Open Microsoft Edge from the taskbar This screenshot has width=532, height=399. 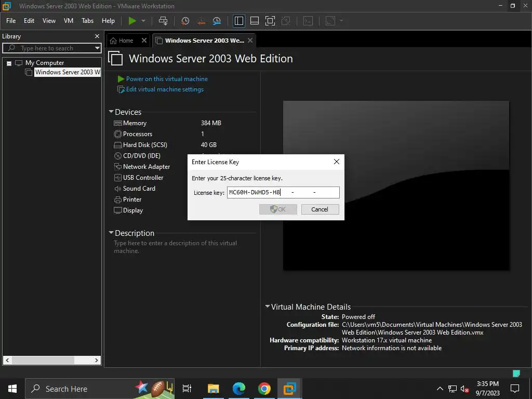239,389
